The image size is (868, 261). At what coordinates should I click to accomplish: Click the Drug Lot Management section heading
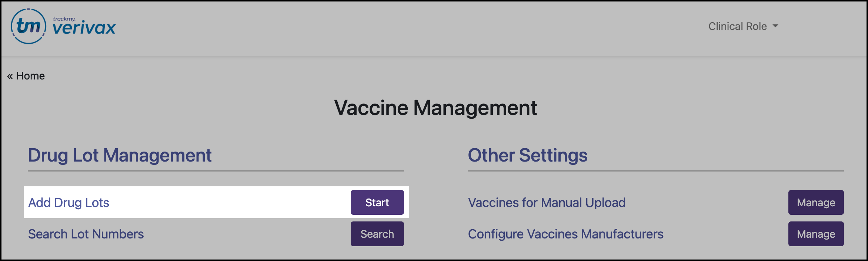pos(120,155)
